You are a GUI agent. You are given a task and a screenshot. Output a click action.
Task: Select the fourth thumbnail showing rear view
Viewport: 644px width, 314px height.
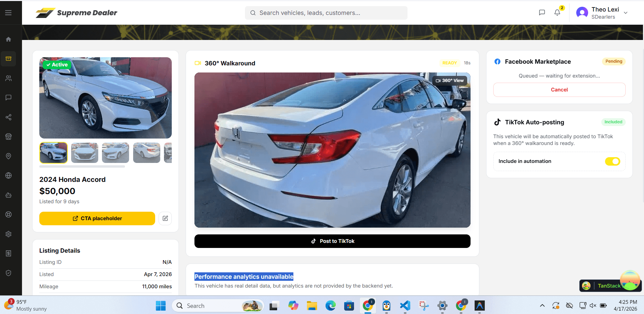pyautogui.click(x=147, y=153)
